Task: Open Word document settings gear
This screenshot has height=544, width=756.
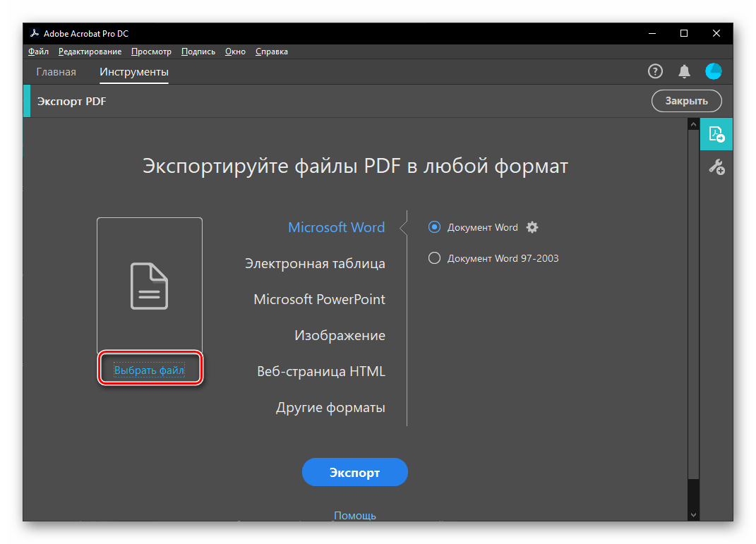Action: (x=532, y=227)
